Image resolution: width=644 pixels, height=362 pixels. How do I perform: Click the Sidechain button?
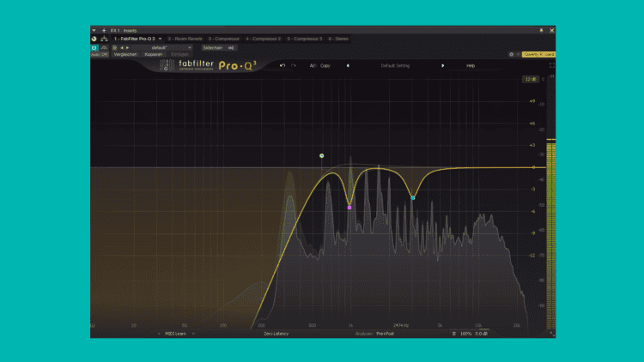coord(213,48)
